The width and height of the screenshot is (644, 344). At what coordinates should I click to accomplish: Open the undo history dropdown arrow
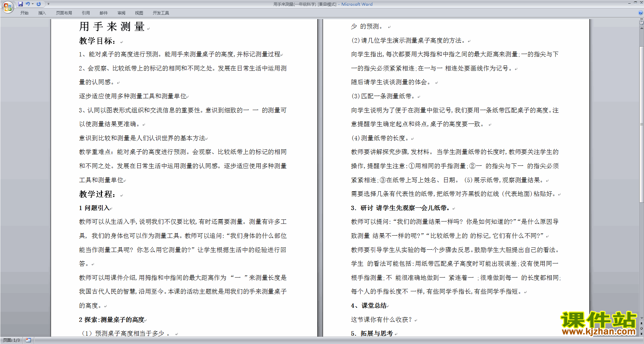(33, 4)
